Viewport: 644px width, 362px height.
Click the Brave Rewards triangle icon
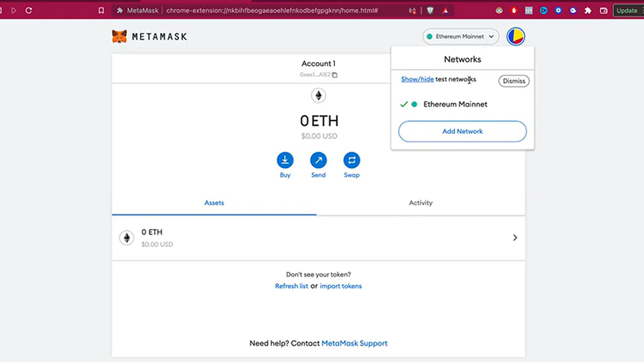tap(445, 10)
